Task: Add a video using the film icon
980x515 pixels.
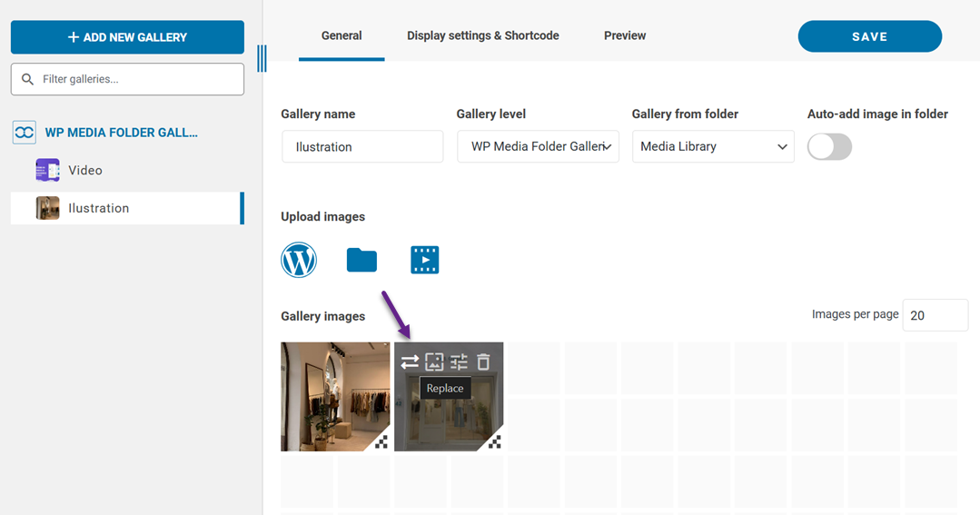Action: [x=424, y=261]
